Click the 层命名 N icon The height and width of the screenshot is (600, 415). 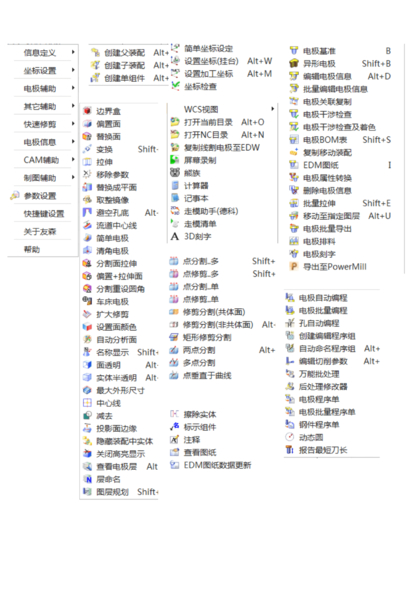coord(88,479)
